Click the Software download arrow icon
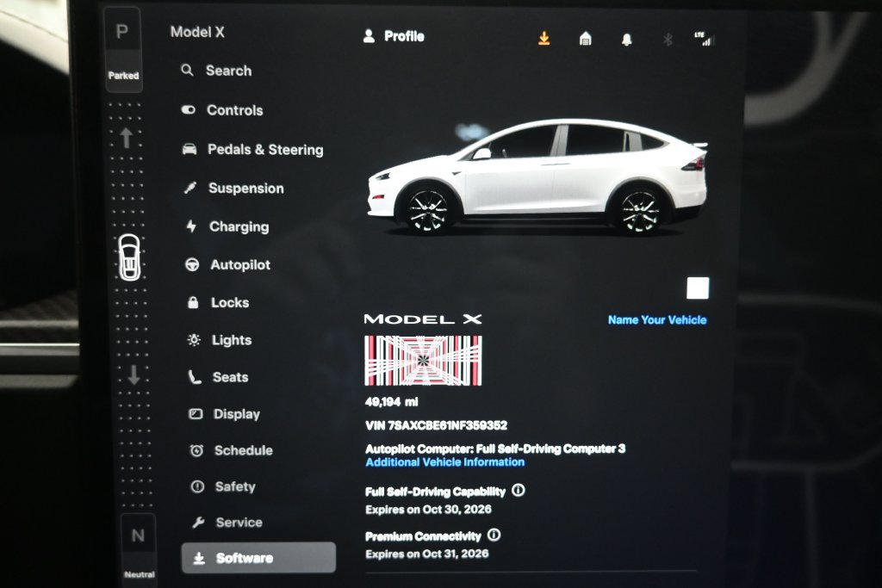This screenshot has width=882, height=588. [199, 558]
